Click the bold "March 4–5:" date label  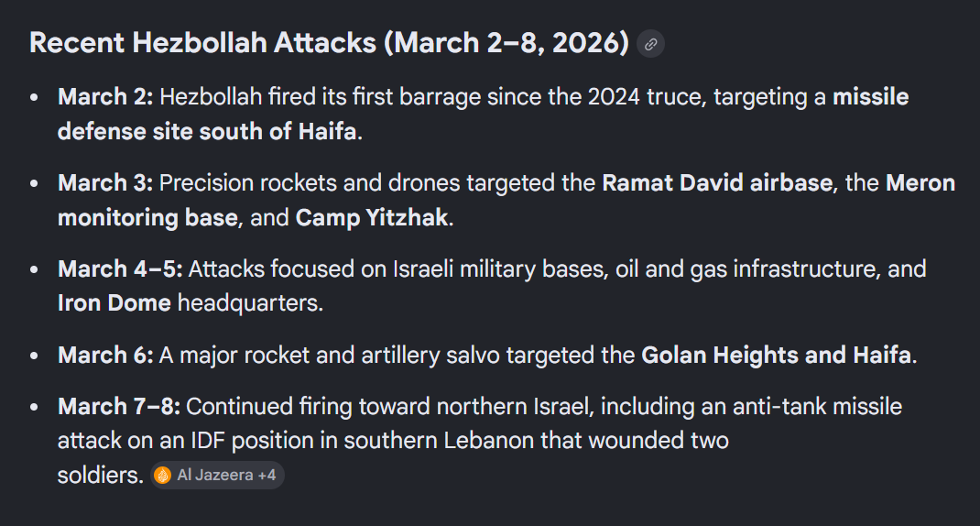click(120, 269)
